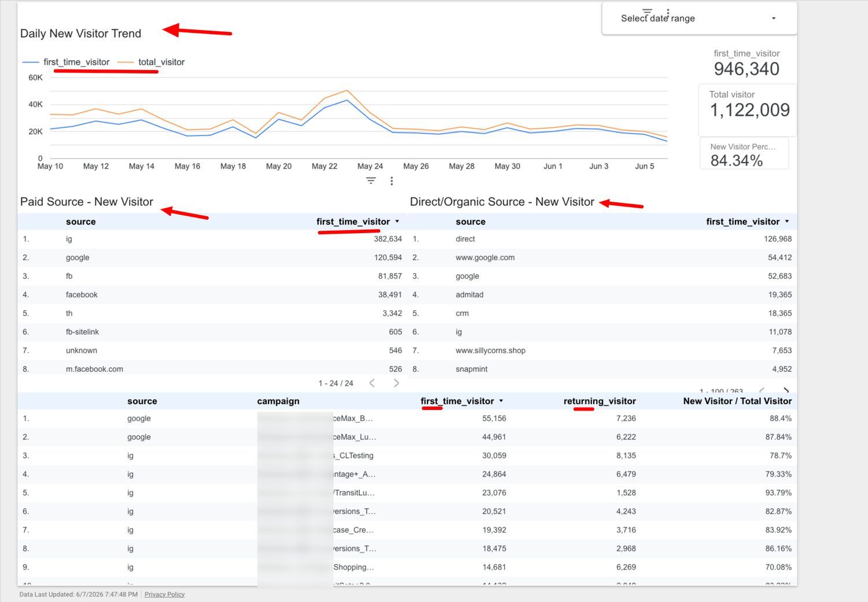This screenshot has width=868, height=602.
Task: Click New Visitor / Total Visitor header
Action: (737, 401)
